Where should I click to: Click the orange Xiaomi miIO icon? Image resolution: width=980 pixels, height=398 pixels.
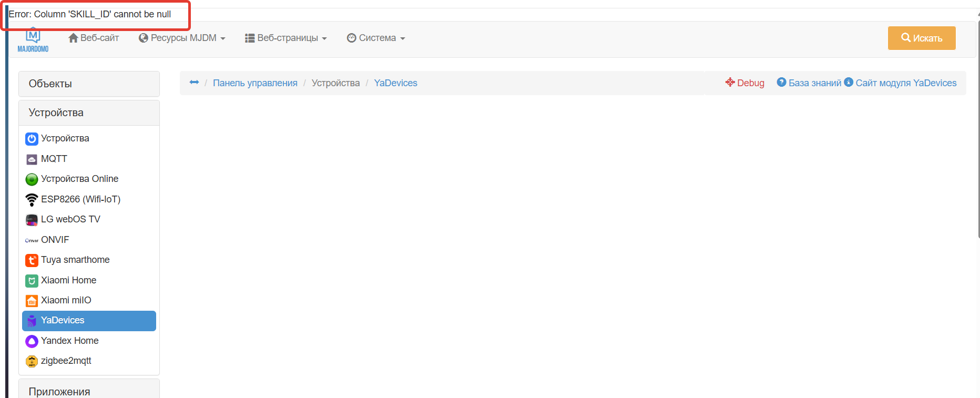pos(32,301)
